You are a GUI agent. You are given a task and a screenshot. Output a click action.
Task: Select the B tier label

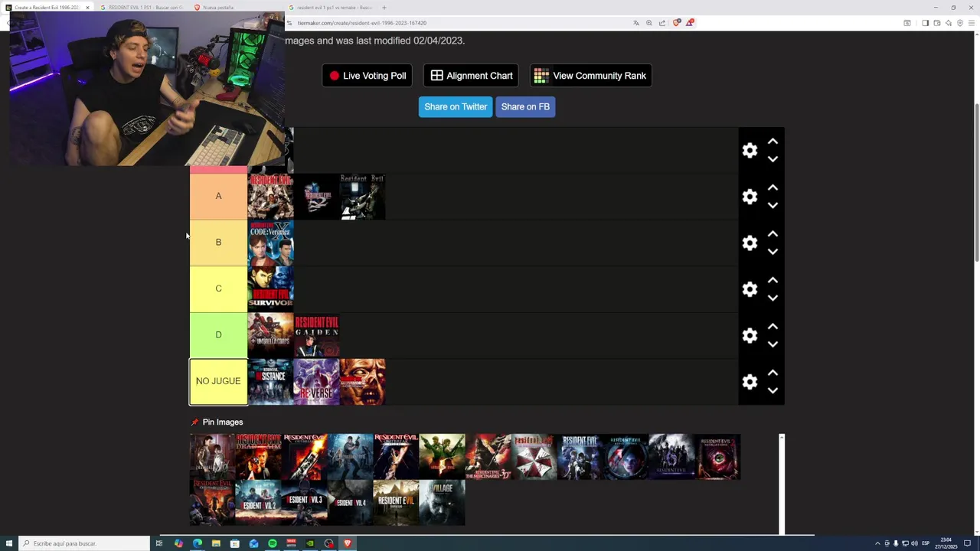218,243
